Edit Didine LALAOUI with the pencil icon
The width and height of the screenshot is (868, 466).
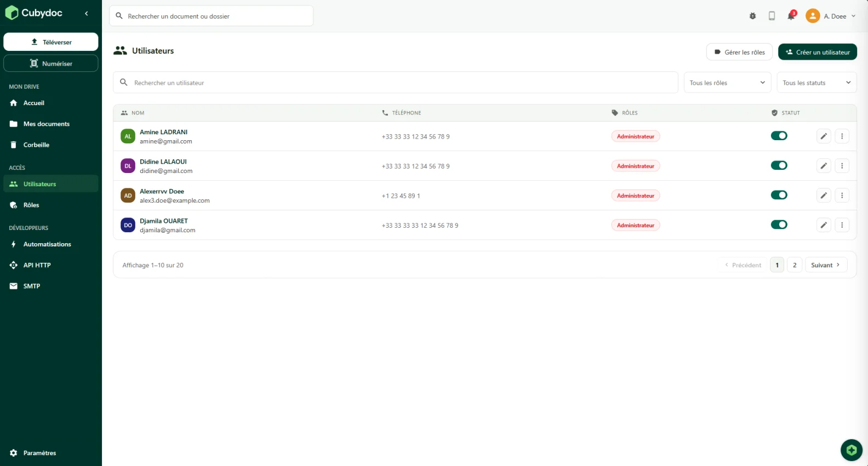[824, 165]
